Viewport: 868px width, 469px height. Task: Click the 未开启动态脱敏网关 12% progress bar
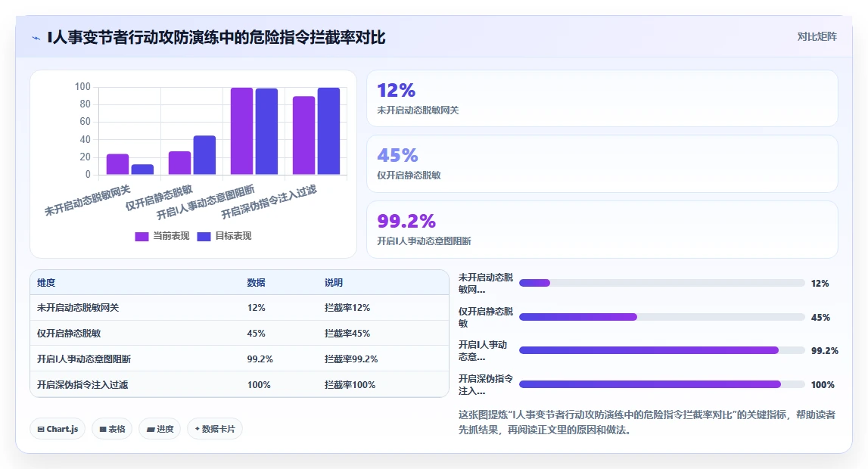(x=661, y=283)
